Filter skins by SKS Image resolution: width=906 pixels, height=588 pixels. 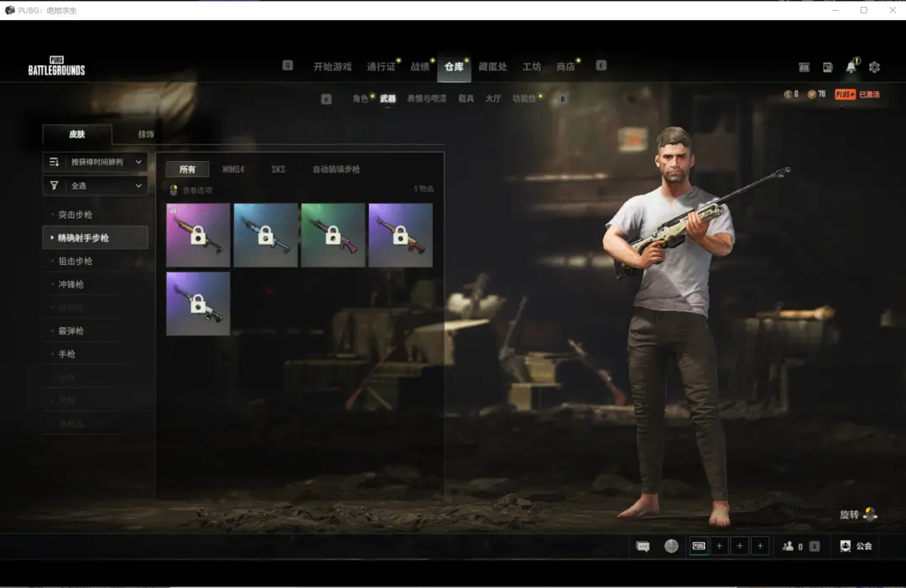278,169
